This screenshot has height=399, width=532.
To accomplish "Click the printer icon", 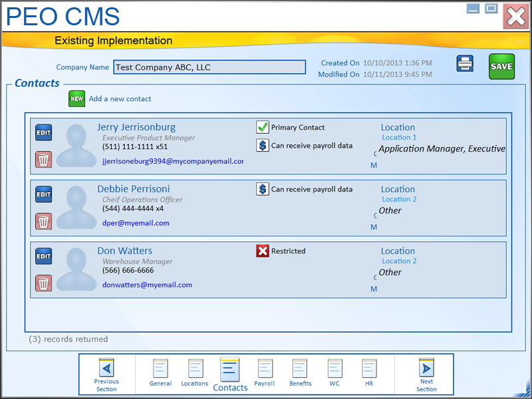I will coord(465,63).
